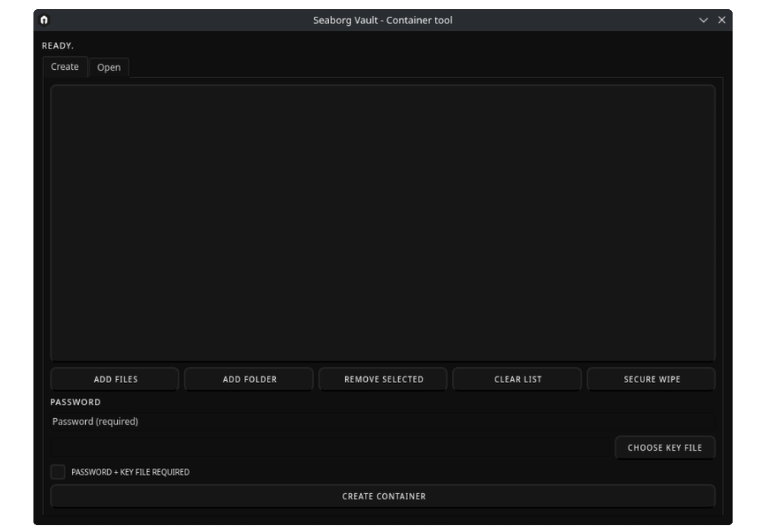
Task: Focus the Password (required) input field
Action: pyautogui.click(x=383, y=422)
